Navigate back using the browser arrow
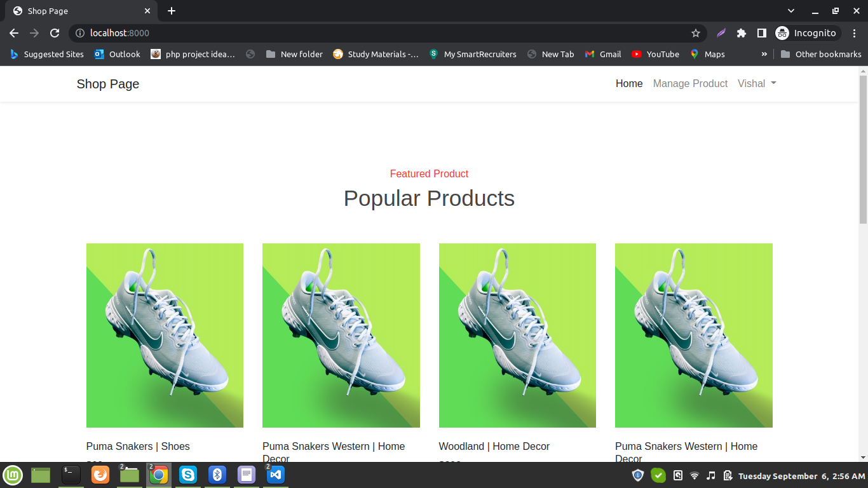The height and width of the screenshot is (488, 868). [14, 33]
